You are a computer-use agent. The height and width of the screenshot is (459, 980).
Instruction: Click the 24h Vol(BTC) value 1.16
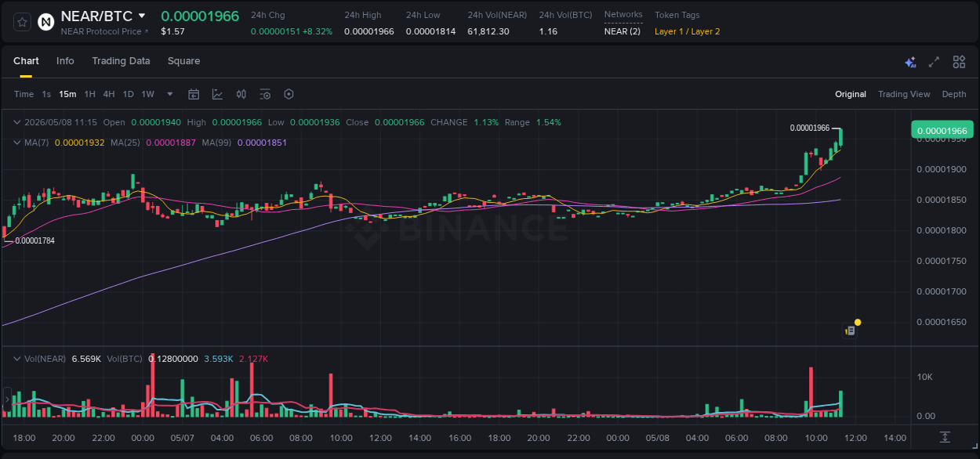(548, 31)
